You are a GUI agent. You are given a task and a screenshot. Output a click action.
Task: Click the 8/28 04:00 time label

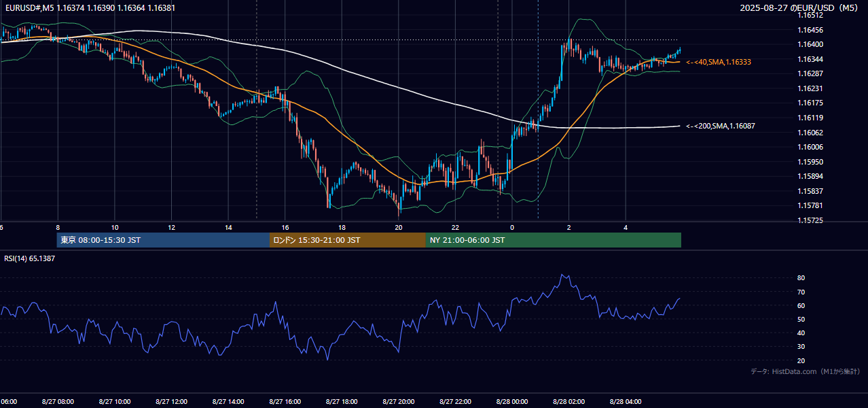coord(626,401)
